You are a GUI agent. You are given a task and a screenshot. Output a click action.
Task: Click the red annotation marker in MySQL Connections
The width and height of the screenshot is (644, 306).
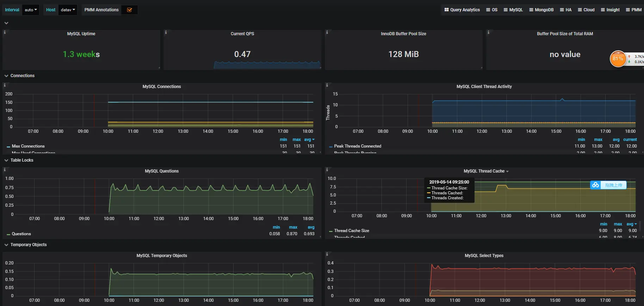coord(94,111)
